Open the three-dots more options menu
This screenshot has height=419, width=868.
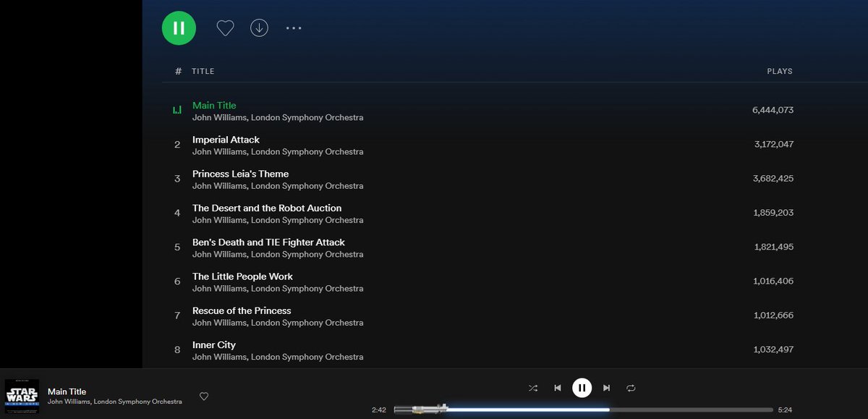[x=293, y=28]
